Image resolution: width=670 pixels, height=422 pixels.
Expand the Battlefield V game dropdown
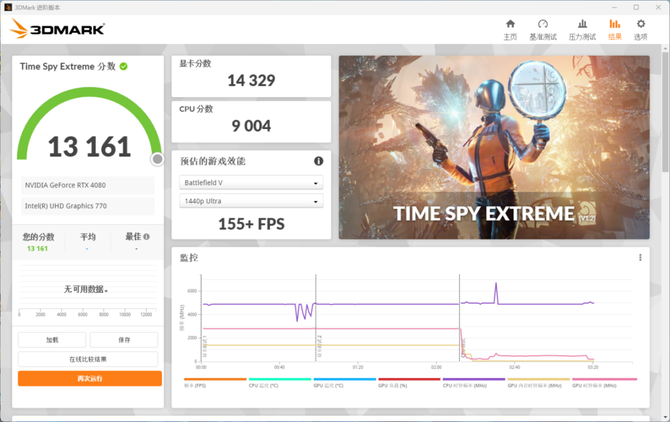[251, 183]
